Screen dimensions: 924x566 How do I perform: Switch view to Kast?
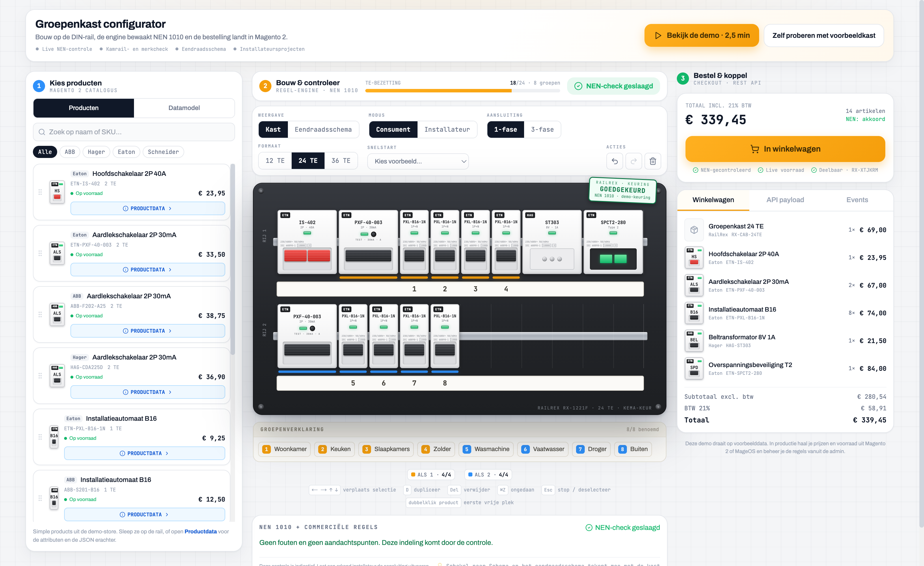click(x=273, y=129)
